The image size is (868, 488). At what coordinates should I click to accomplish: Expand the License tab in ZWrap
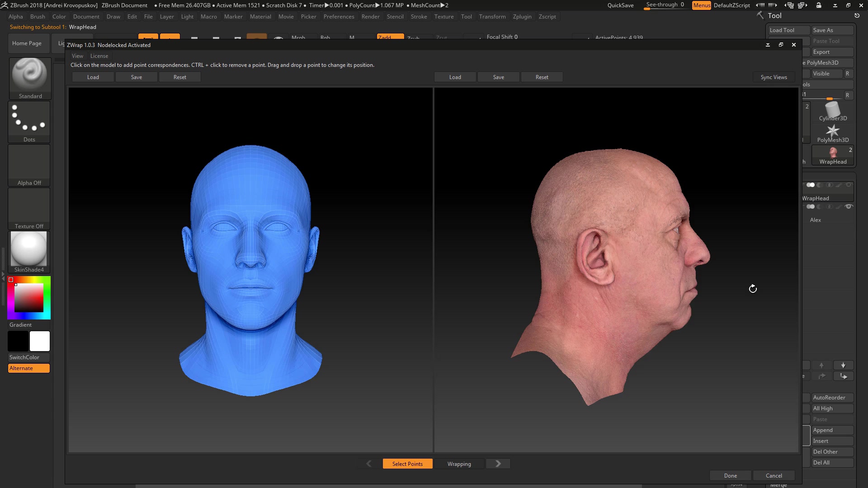click(x=99, y=56)
